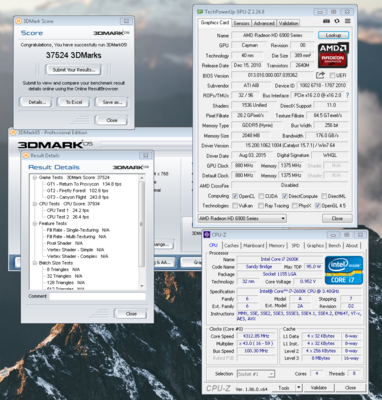Collapse the Feature Tests tree node
This screenshot has width=382, height=400.
click(x=35, y=223)
